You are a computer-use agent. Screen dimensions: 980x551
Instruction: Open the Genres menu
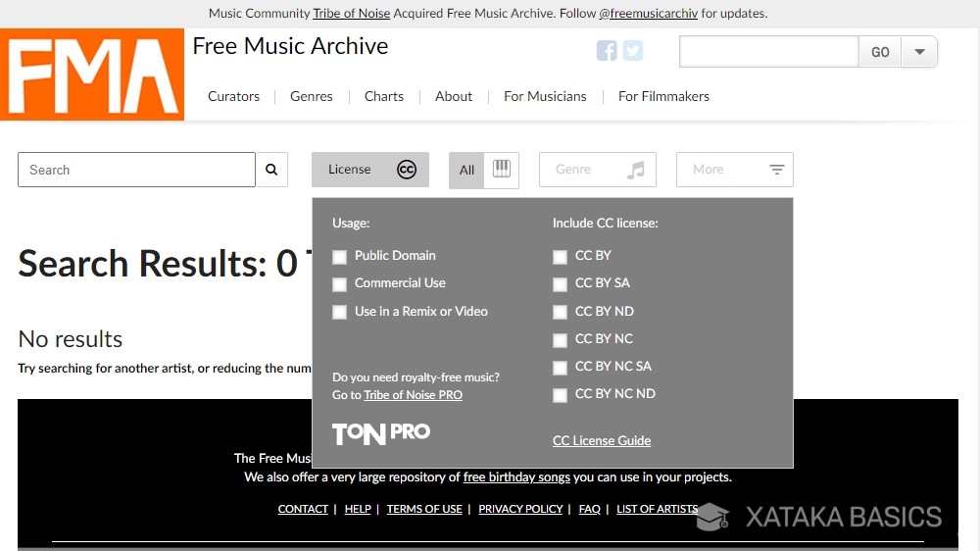click(x=312, y=96)
